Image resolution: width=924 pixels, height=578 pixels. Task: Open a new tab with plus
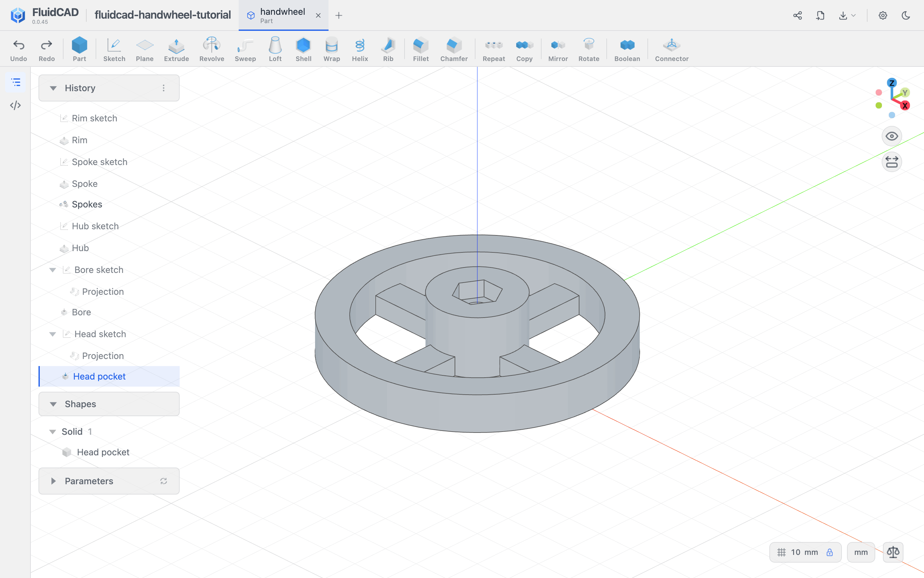point(338,15)
